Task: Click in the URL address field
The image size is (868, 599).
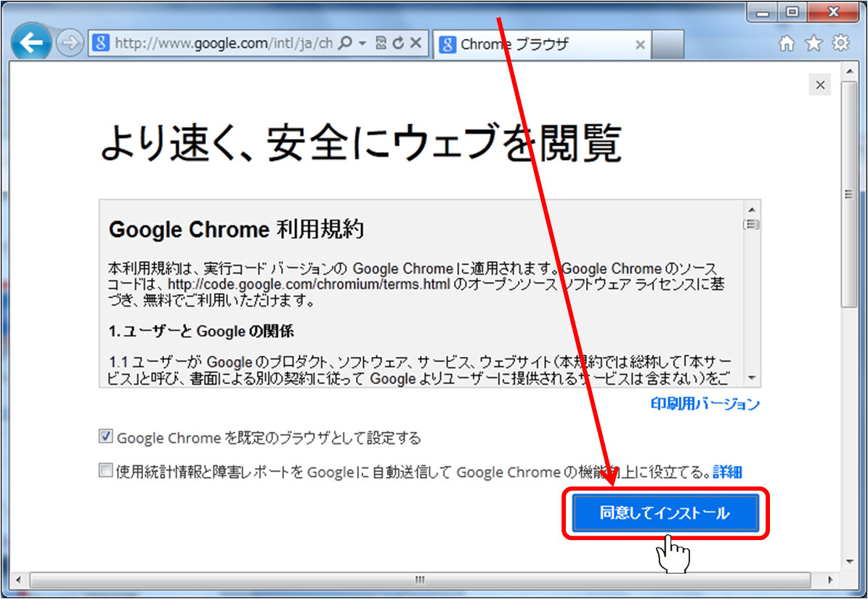Action: pyautogui.click(x=218, y=44)
